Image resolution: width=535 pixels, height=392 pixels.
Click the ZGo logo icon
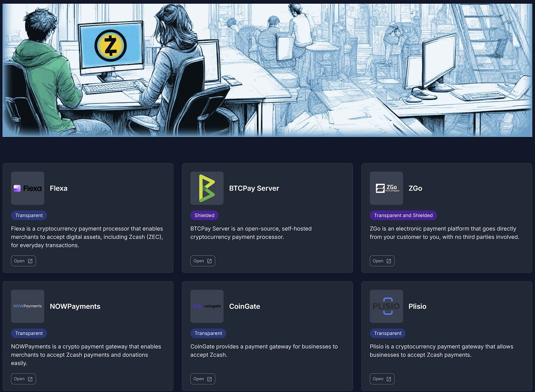point(386,188)
